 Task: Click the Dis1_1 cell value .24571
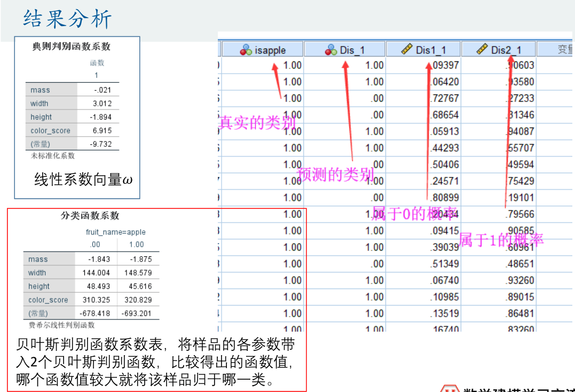tap(444, 181)
